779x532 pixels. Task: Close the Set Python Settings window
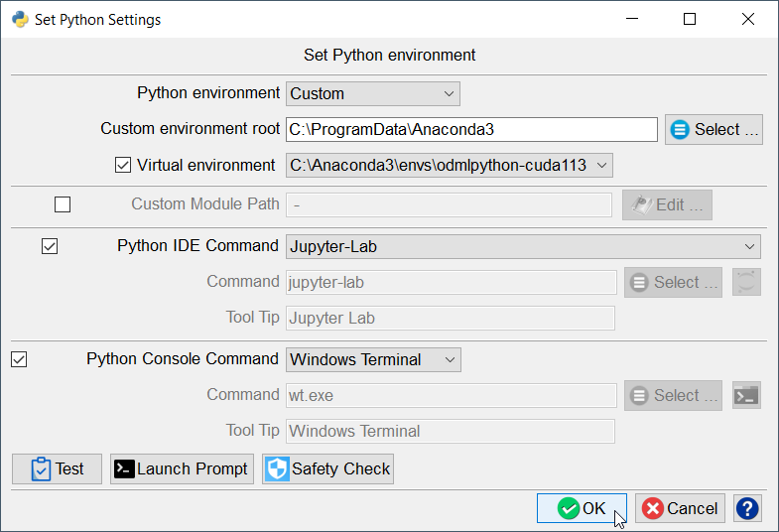(x=746, y=19)
